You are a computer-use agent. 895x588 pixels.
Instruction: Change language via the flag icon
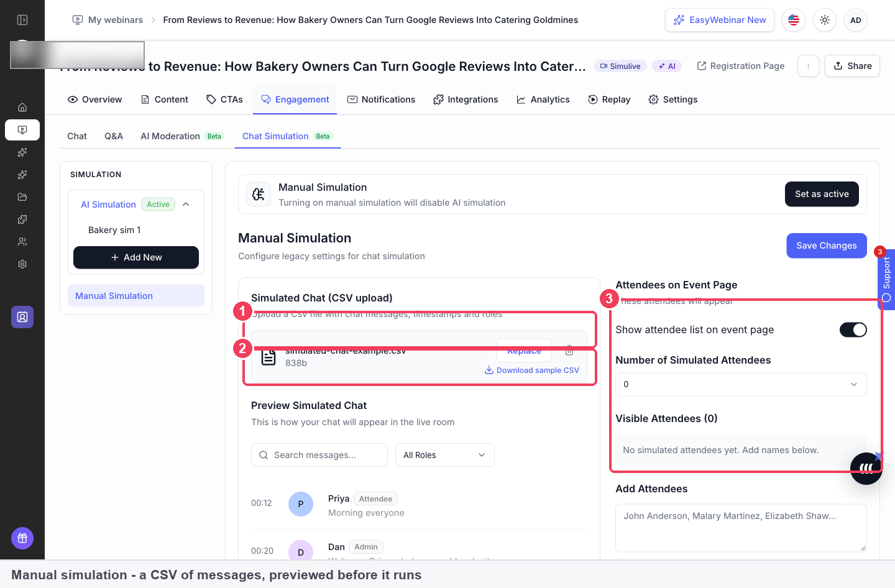coord(794,20)
